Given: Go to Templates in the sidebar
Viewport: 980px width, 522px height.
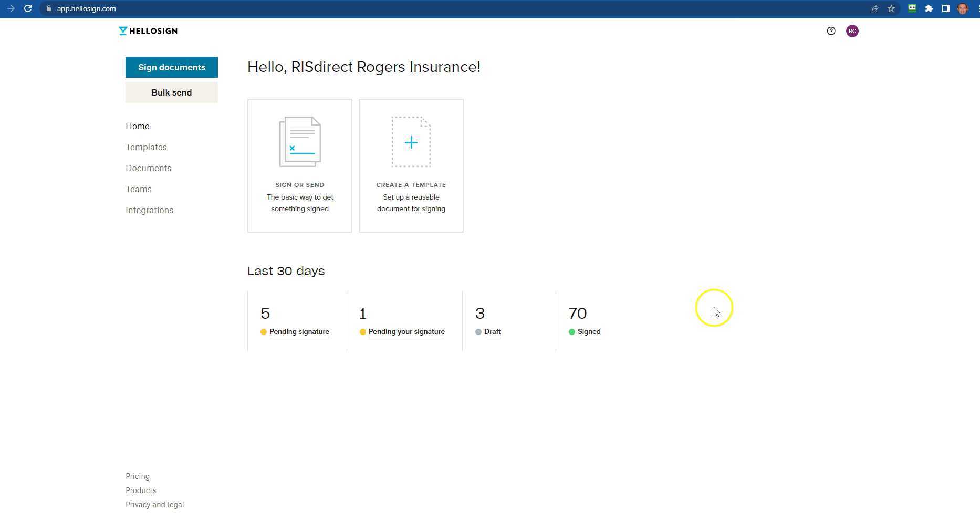Looking at the screenshot, I should 146,147.
